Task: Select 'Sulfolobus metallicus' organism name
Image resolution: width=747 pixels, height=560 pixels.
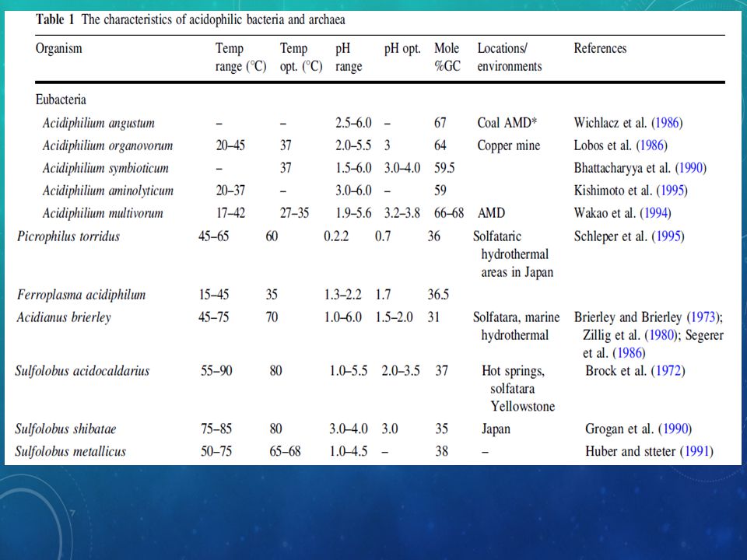Action: [70, 451]
